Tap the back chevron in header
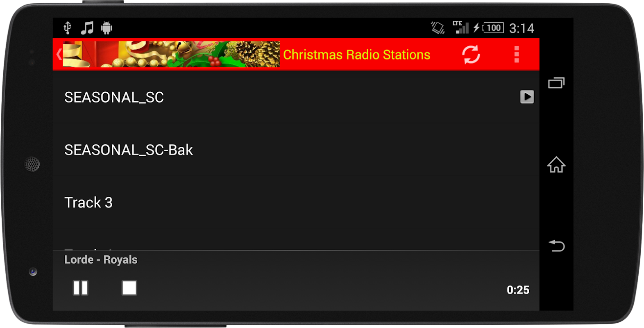Screen dimensions: 644x328 [x=59, y=54]
